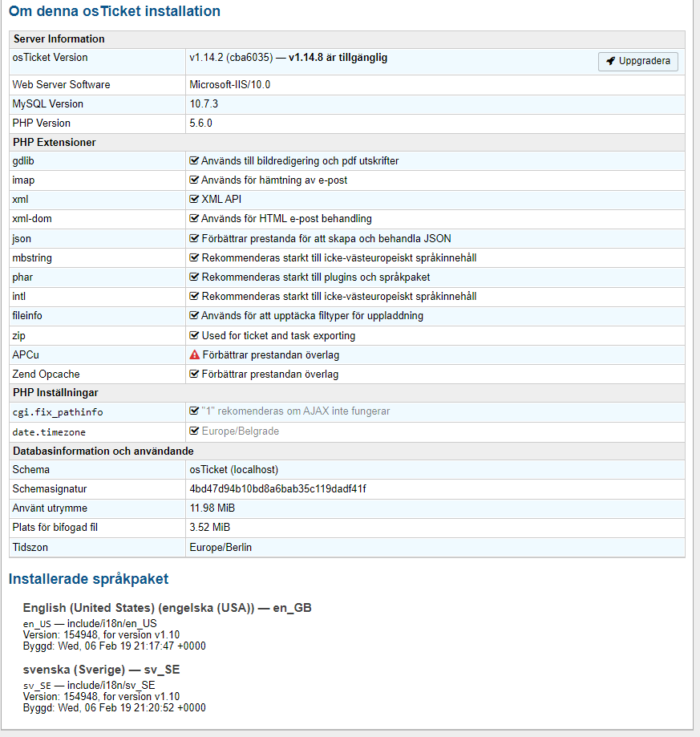Click the check icon for Zend Opcache
The height and width of the screenshot is (737, 700).
coord(194,375)
